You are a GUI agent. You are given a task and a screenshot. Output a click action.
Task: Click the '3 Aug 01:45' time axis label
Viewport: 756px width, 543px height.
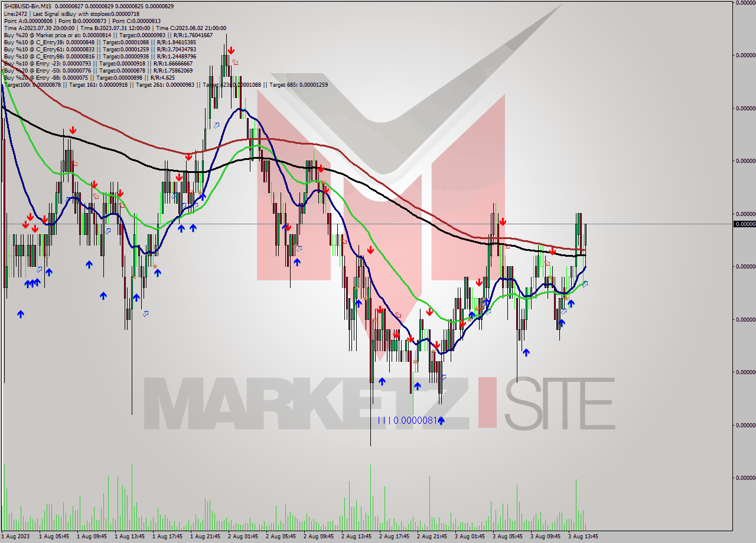[470, 537]
